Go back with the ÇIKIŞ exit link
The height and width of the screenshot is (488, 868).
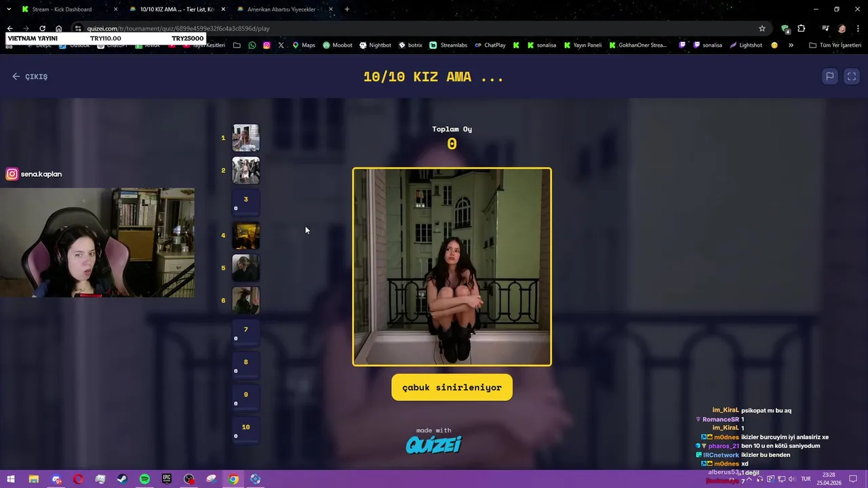[30, 77]
